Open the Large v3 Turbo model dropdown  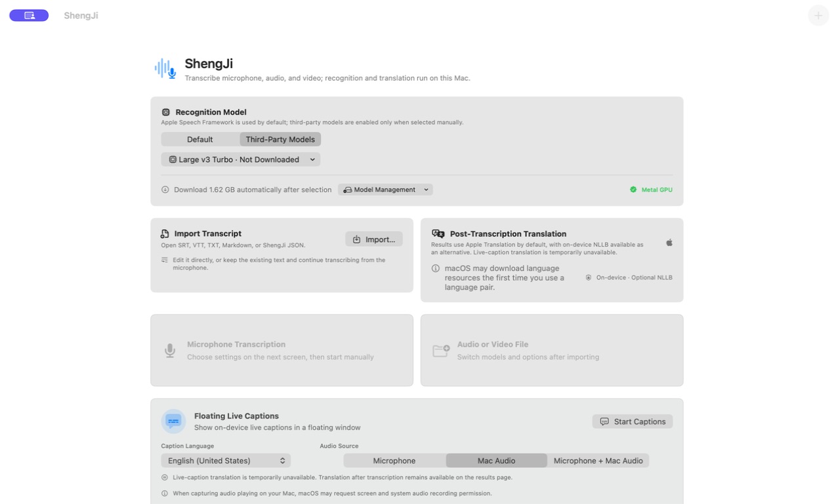241,159
